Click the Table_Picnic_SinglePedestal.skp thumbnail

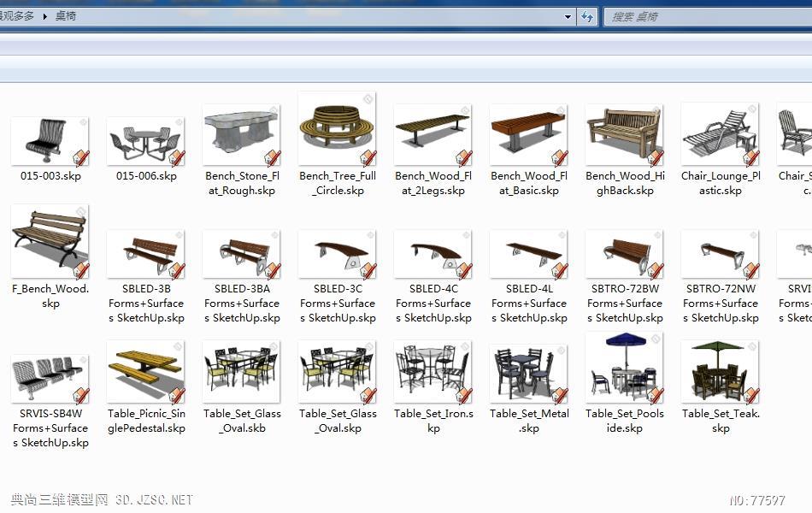click(x=146, y=372)
